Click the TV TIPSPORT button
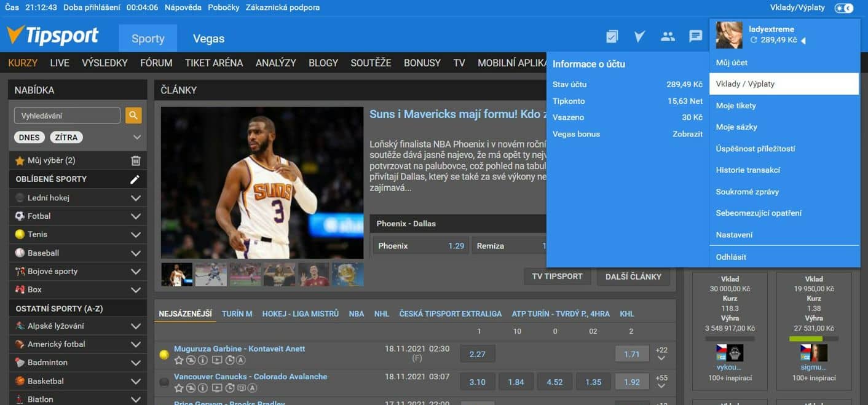 point(557,277)
